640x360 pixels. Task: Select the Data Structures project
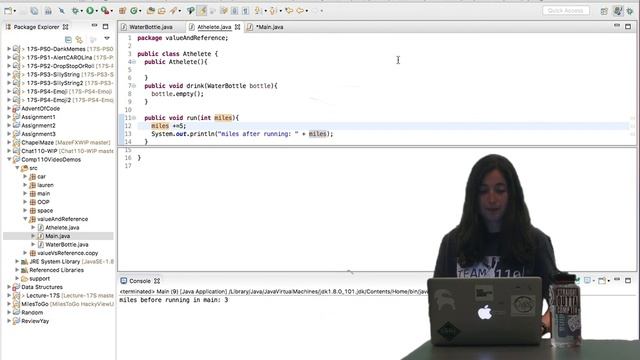(42, 287)
